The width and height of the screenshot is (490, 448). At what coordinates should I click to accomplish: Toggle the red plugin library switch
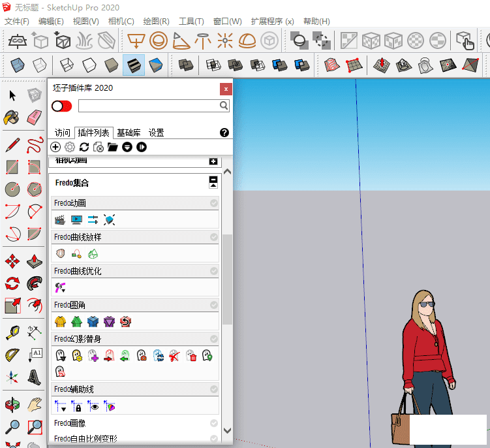[61, 106]
